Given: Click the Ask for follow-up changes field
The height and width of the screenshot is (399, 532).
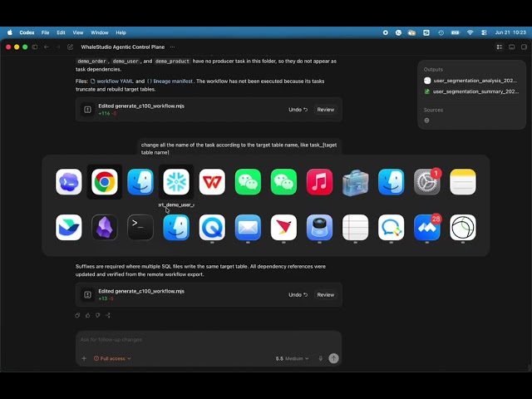Looking at the screenshot, I should (209, 340).
